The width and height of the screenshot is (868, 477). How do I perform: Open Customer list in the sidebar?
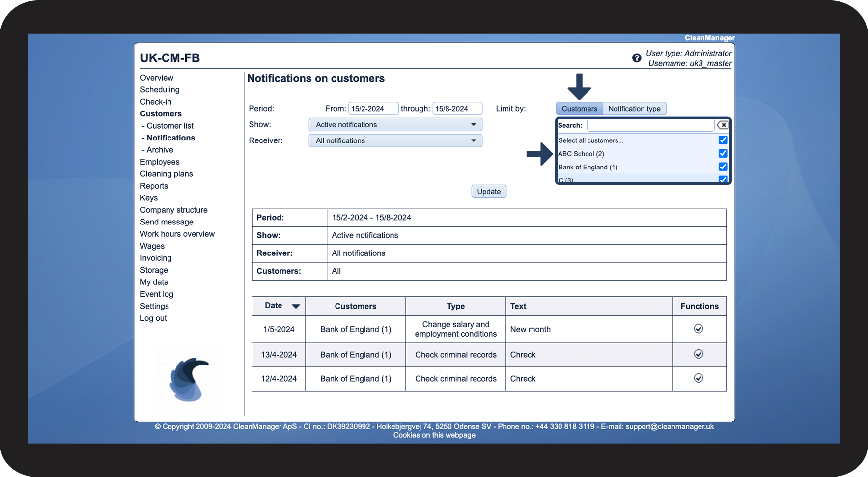pos(170,126)
